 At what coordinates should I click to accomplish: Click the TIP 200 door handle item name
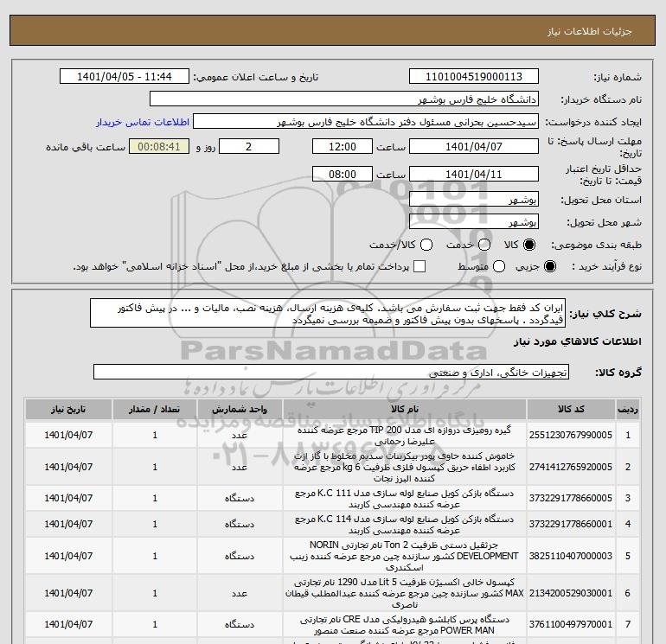click(405, 436)
